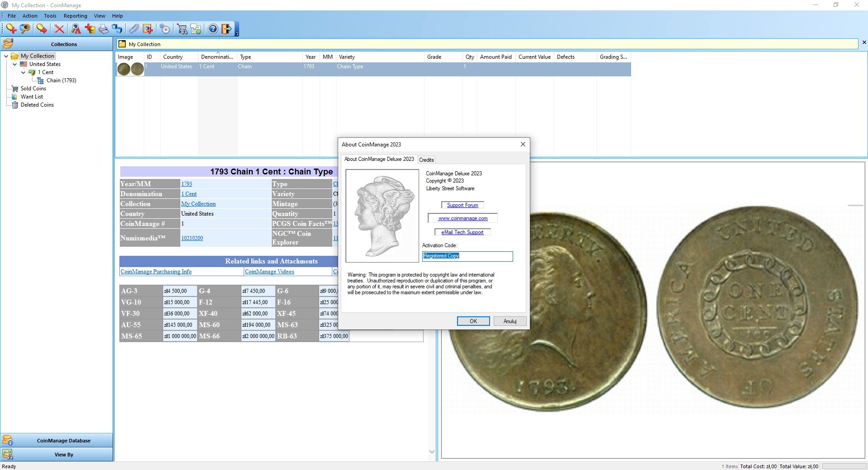
Task: Collapse the United States tree node
Action: [15, 64]
